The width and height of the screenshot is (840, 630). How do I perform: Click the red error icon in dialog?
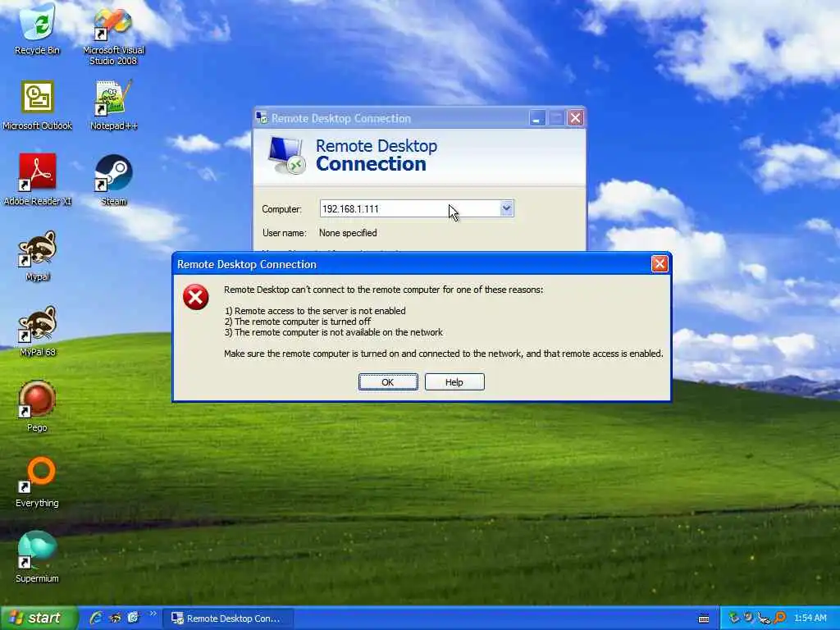(x=195, y=297)
